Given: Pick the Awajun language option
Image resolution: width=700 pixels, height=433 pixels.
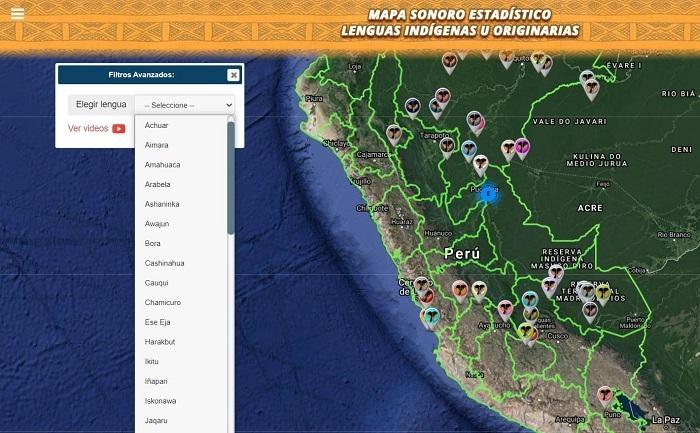Looking at the screenshot, I should (x=158, y=224).
